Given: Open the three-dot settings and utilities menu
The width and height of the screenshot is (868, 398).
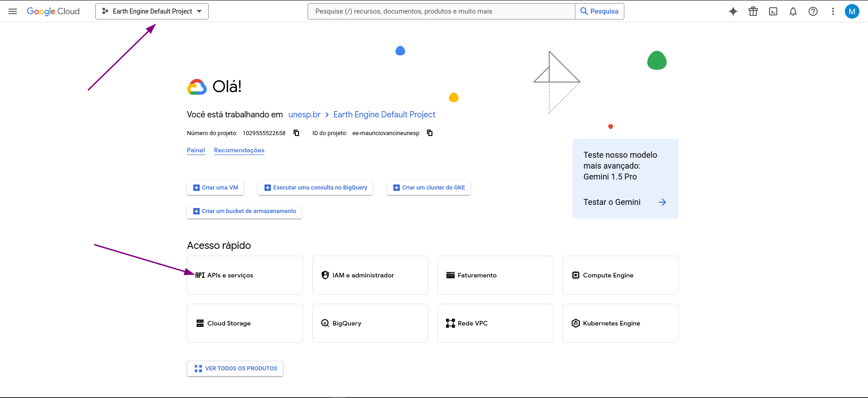Looking at the screenshot, I should (833, 11).
